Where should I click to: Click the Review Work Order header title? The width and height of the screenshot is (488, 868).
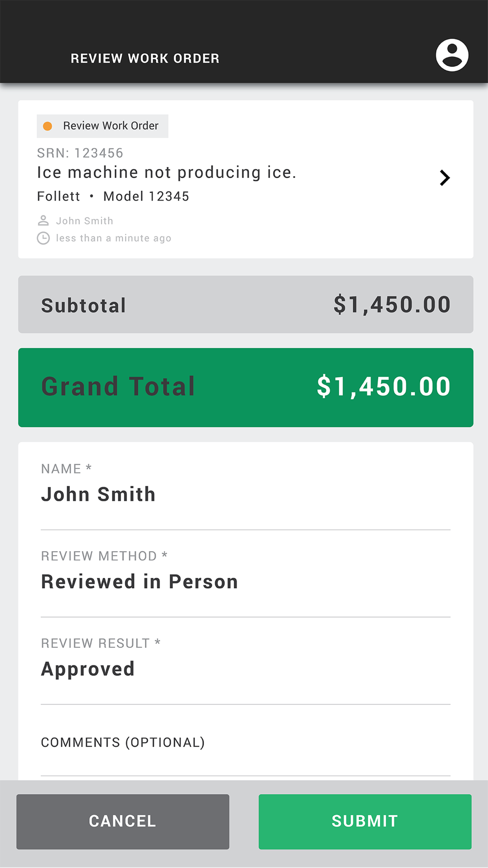coord(145,59)
